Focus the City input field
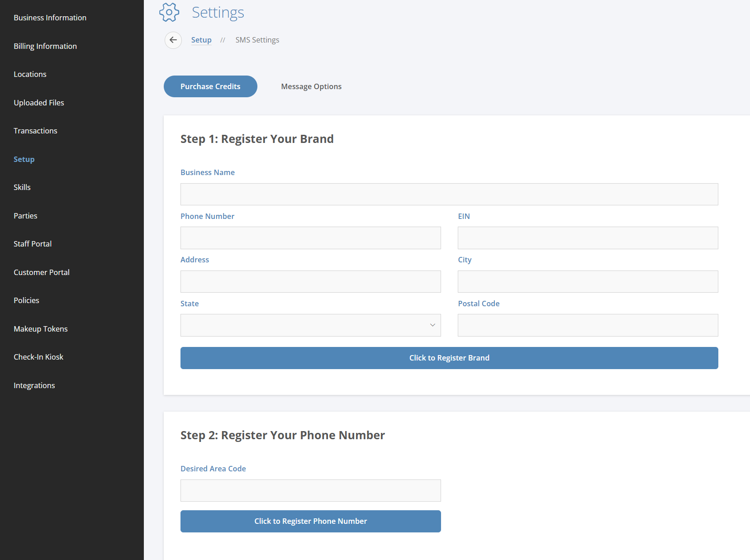This screenshot has width=750, height=560. 588,281
